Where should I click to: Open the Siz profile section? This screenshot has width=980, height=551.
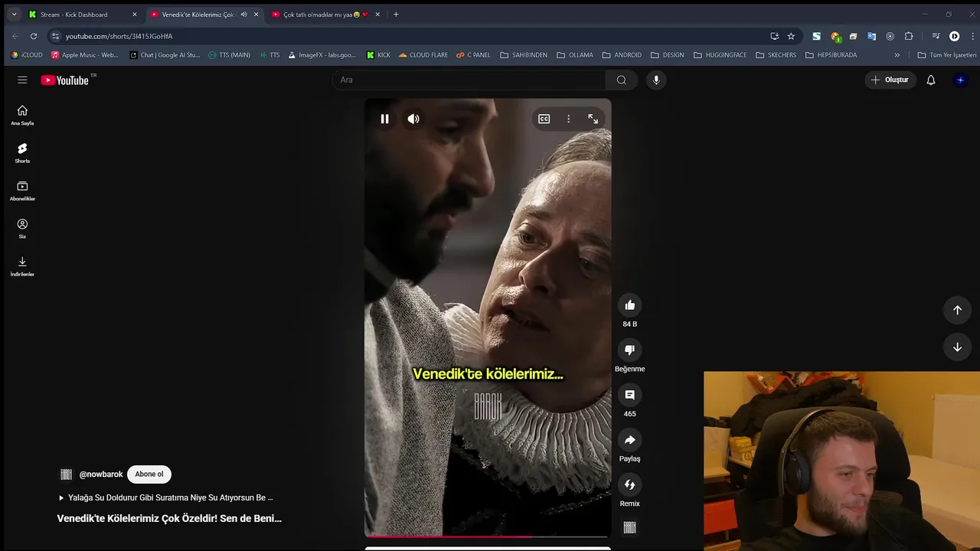pos(22,228)
